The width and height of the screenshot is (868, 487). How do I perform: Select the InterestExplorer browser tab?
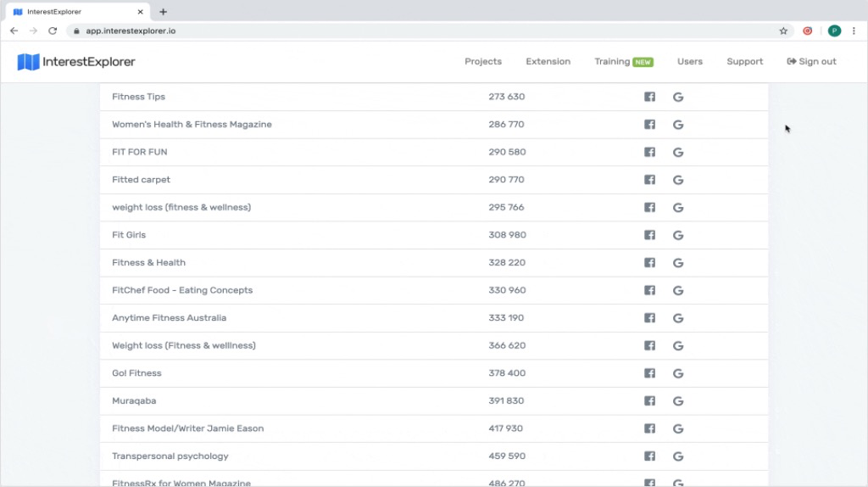coord(77,12)
